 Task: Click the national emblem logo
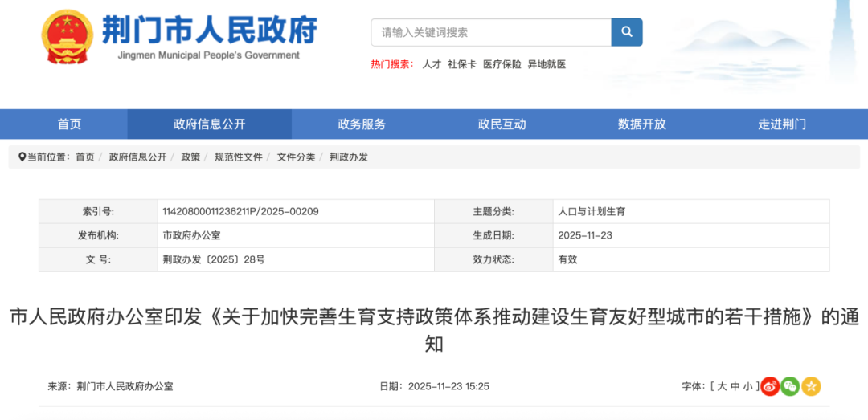coord(67,37)
